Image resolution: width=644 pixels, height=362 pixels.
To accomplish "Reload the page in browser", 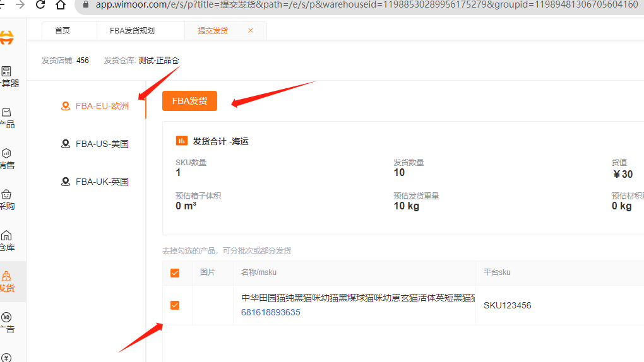I will coord(40,5).
